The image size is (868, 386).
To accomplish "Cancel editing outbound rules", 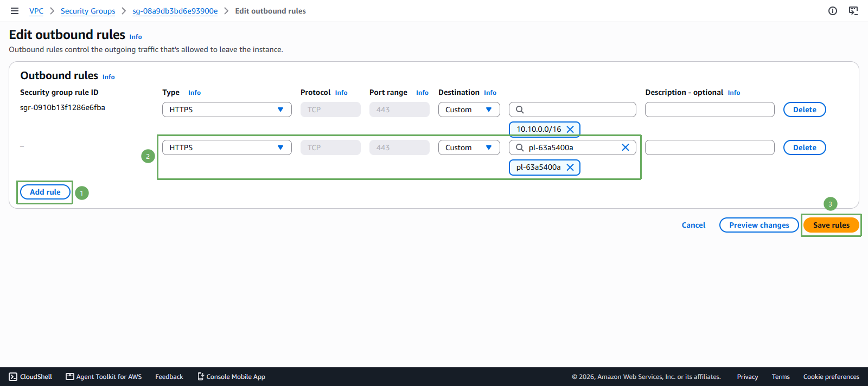I will pos(693,225).
